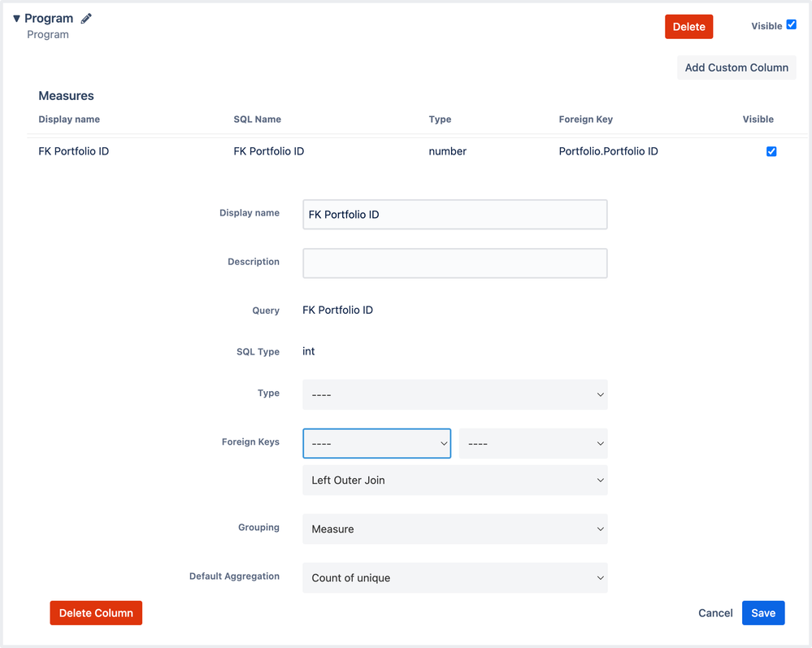Click the 'int' SQL Type value
Viewport: 812px width, 648px height.
click(x=309, y=351)
